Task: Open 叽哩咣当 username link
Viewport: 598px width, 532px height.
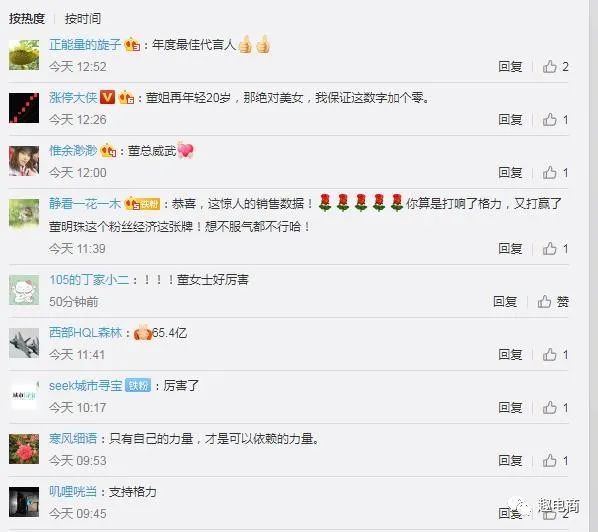Action: click(73, 492)
